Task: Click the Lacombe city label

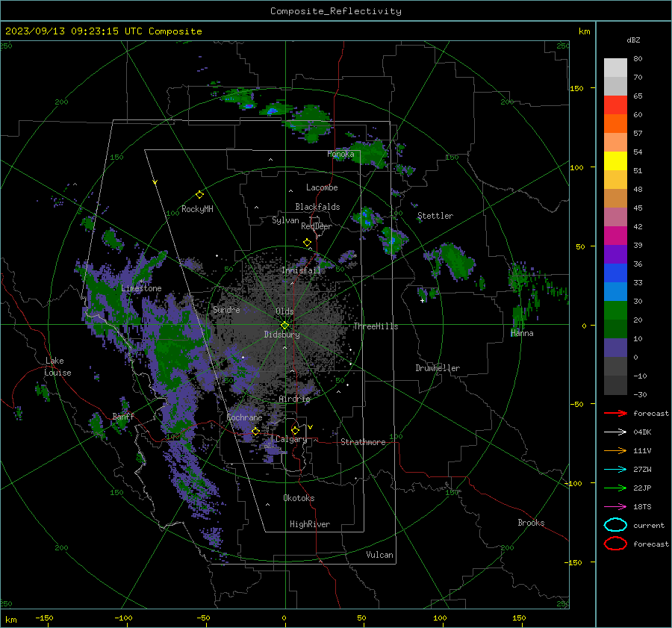Action: click(322, 187)
